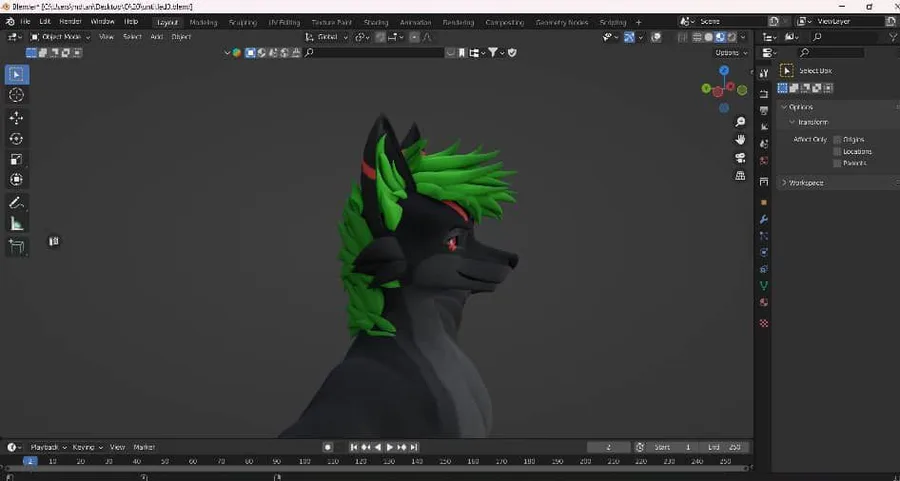Switch to rendered viewport shading
This screenshot has width=900, height=481.
coord(732,37)
